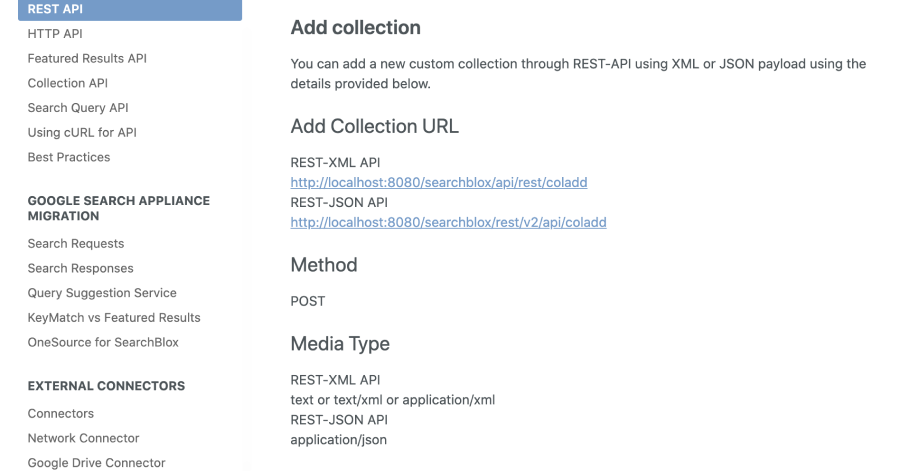Click the Add collection page heading
This screenshot has width=900, height=471.
coord(355,27)
